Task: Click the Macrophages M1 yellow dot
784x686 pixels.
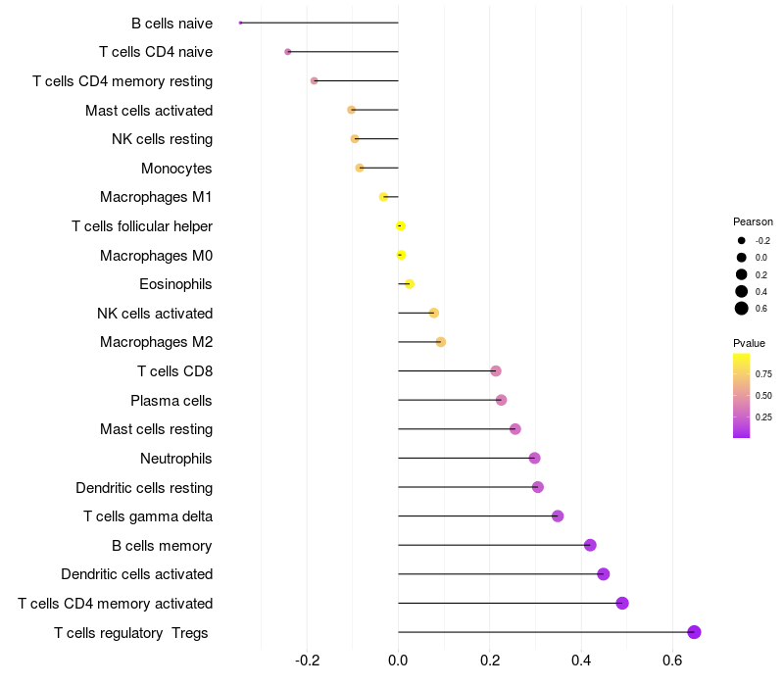Action: (383, 197)
